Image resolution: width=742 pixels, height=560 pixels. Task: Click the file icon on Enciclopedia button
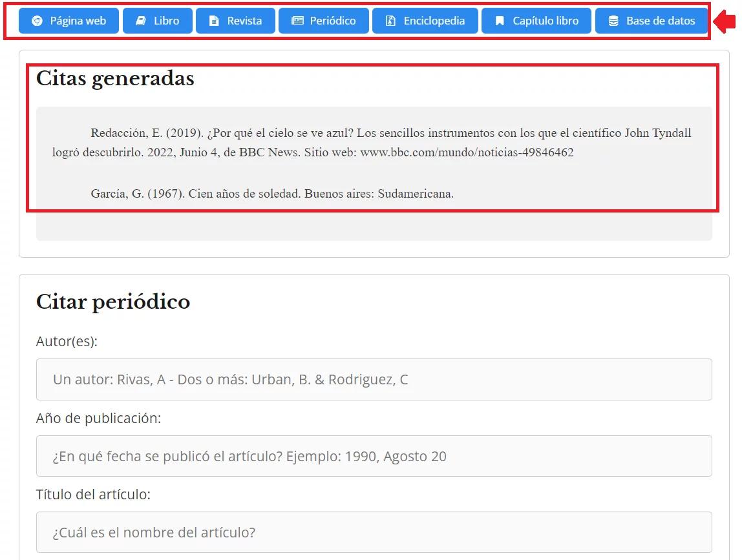390,21
